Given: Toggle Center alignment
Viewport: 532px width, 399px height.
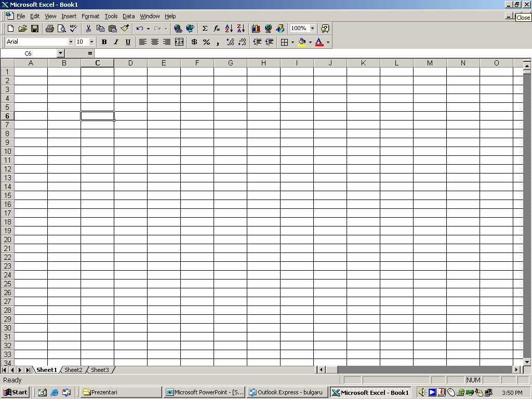Looking at the screenshot, I should [155, 42].
